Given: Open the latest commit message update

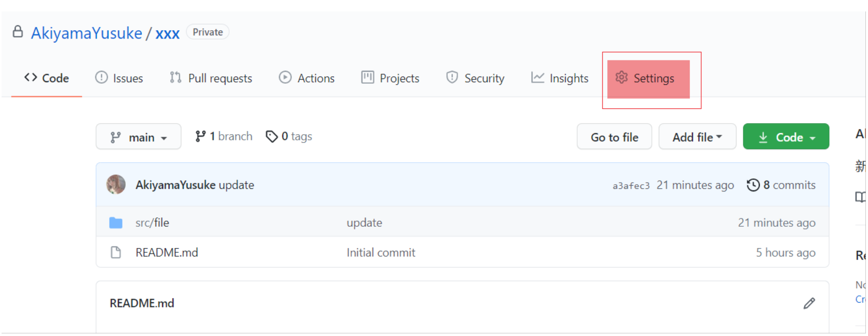Looking at the screenshot, I should click(x=236, y=185).
